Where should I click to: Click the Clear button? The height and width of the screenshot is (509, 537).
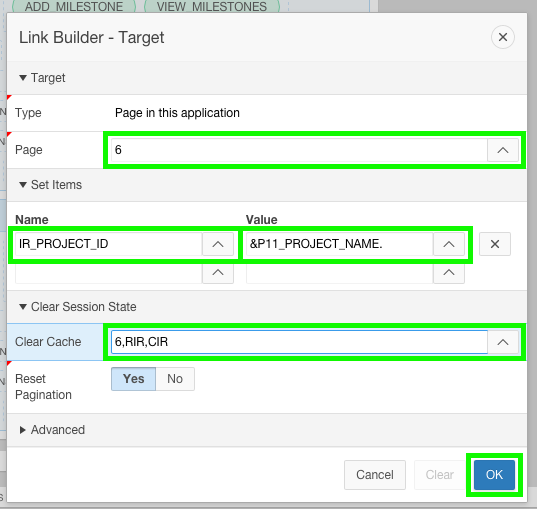(439, 475)
